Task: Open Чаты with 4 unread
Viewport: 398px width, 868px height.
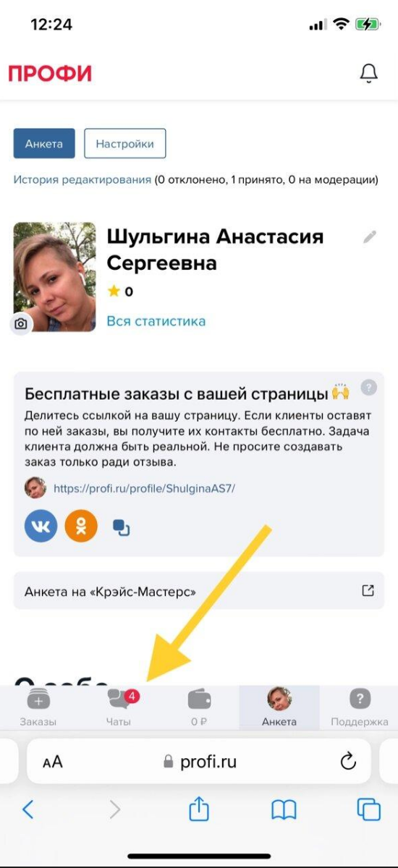Action: (x=120, y=708)
